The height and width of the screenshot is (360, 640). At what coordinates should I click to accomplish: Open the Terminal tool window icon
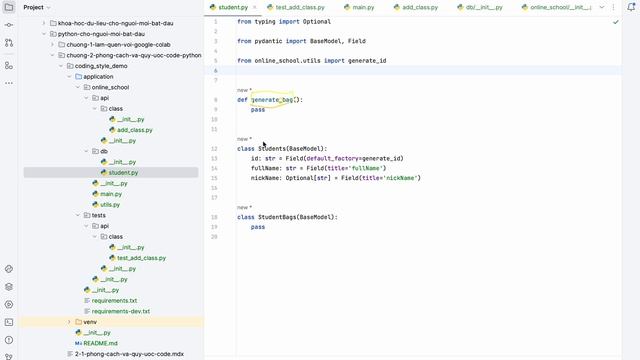click(9, 322)
